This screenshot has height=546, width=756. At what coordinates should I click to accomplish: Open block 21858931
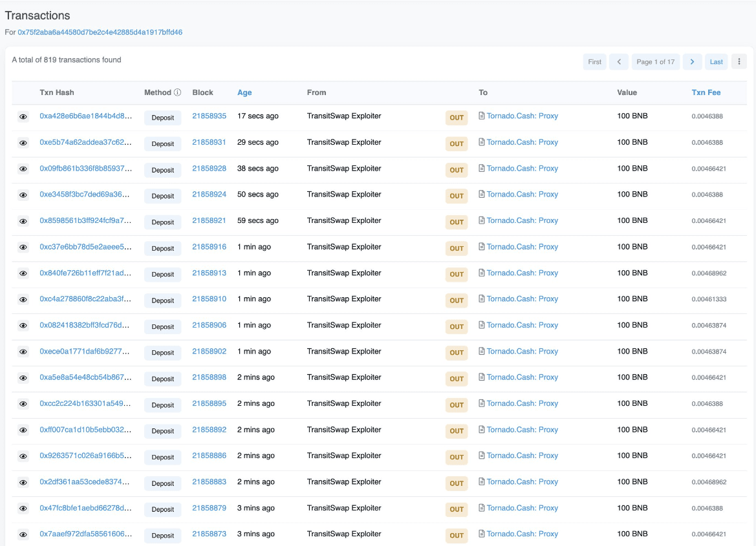(210, 142)
